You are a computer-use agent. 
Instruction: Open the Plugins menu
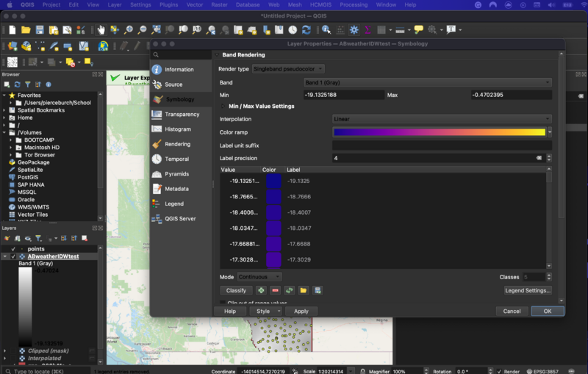coord(169,5)
